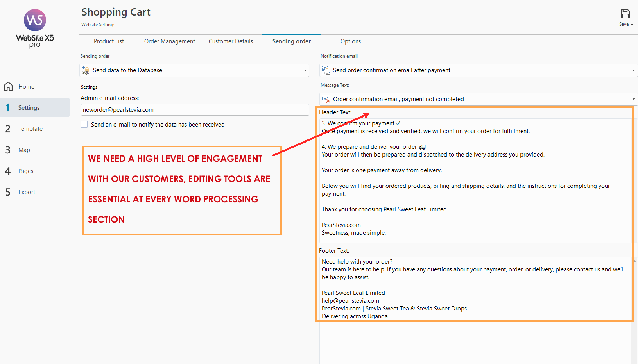638x364 pixels.
Task: Click the 'Website Settings' subtitle
Action: (x=98, y=25)
